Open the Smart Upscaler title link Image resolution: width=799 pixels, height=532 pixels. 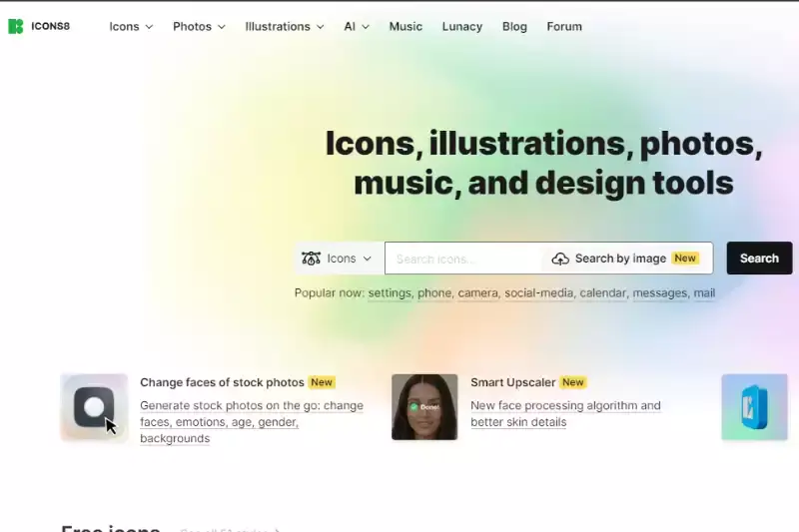click(513, 382)
